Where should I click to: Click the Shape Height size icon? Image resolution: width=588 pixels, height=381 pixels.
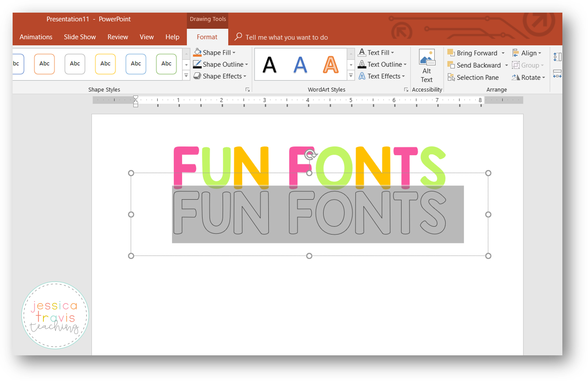(557, 57)
